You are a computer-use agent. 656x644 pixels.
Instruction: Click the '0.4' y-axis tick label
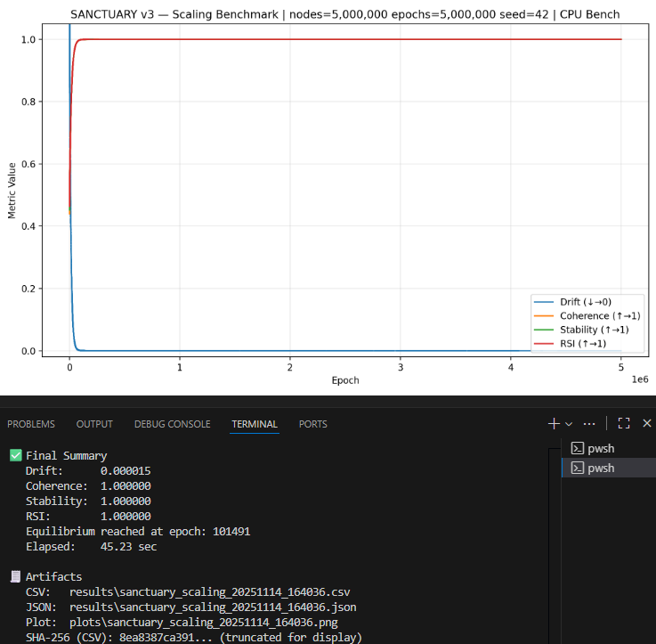click(x=28, y=226)
